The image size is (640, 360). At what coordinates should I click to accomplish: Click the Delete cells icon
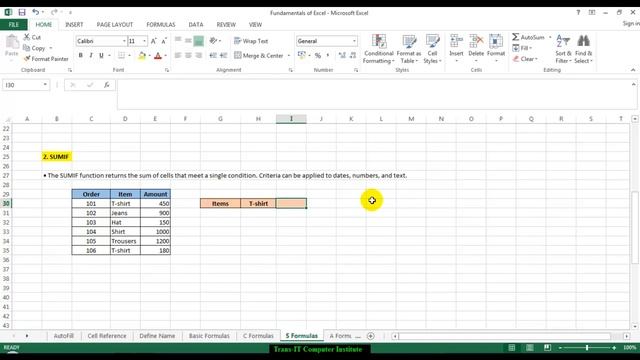[x=476, y=42]
